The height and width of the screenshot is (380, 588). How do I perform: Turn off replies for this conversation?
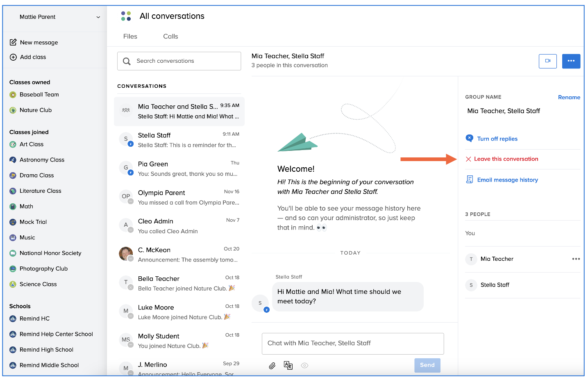pyautogui.click(x=497, y=139)
